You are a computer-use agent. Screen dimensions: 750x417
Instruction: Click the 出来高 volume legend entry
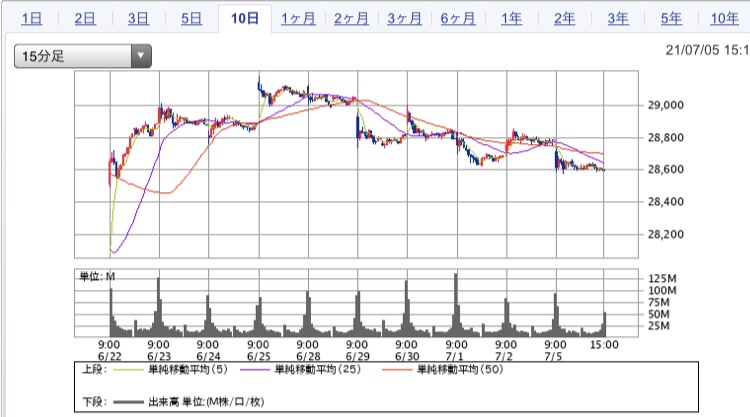pos(206,402)
